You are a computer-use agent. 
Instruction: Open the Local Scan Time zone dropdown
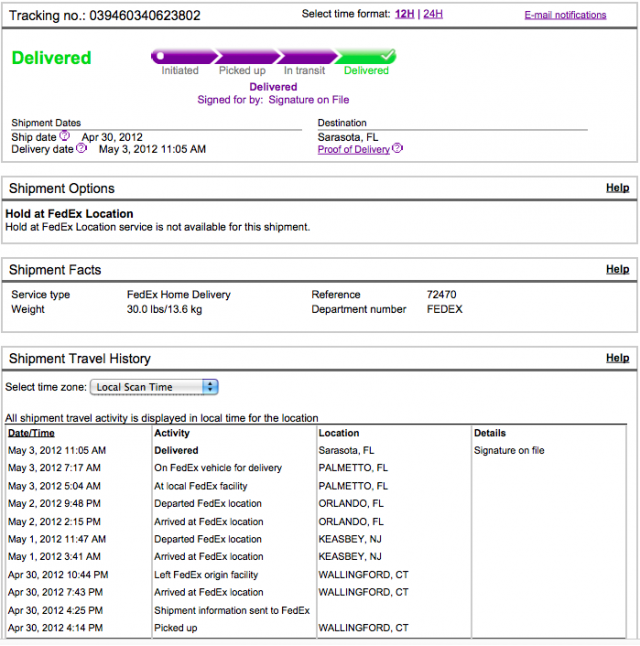point(154,387)
